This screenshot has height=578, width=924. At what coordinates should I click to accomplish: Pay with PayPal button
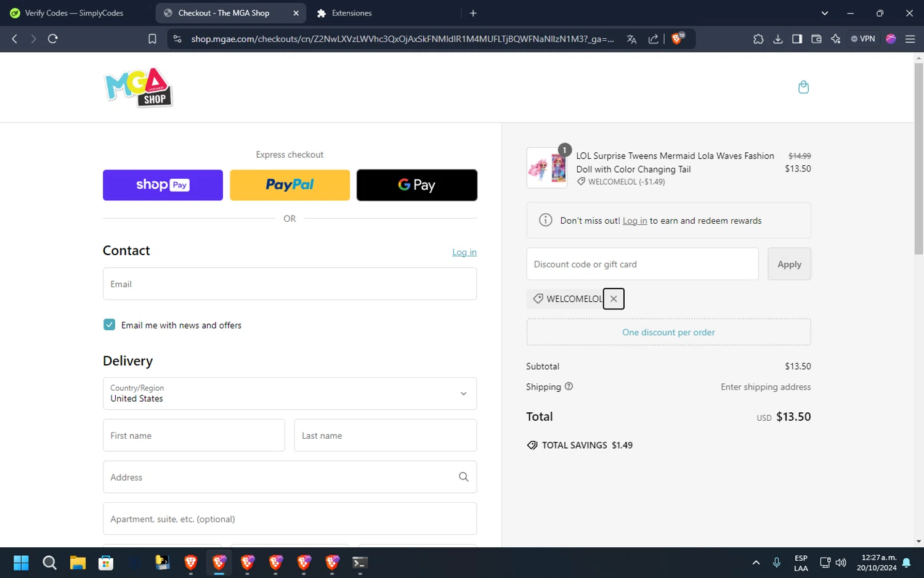pos(290,185)
